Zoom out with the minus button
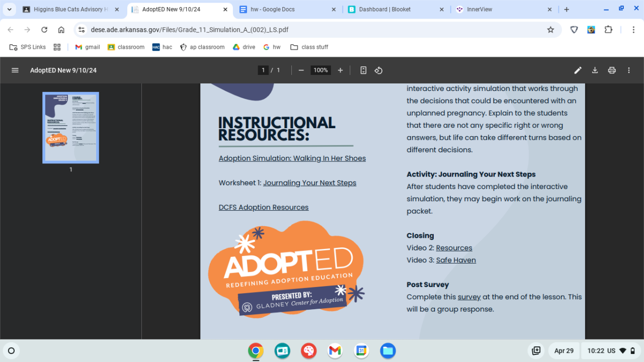Viewport: 644px width, 362px height. coord(301,70)
